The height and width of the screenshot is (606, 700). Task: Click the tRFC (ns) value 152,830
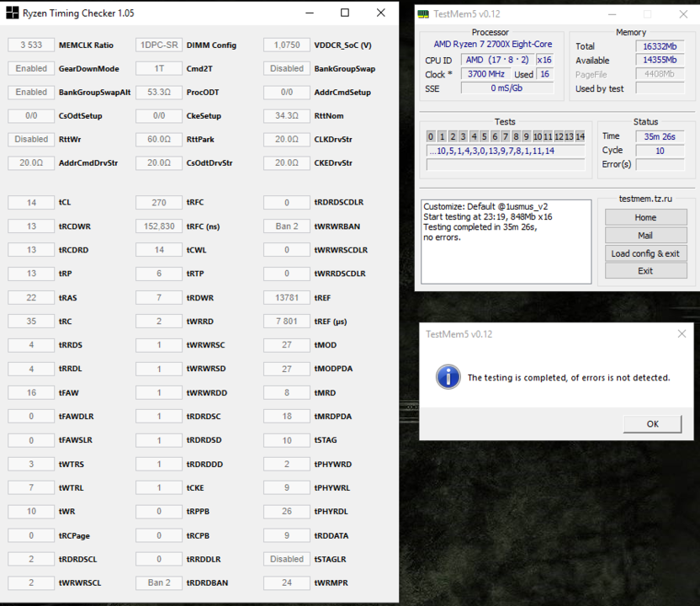159,226
